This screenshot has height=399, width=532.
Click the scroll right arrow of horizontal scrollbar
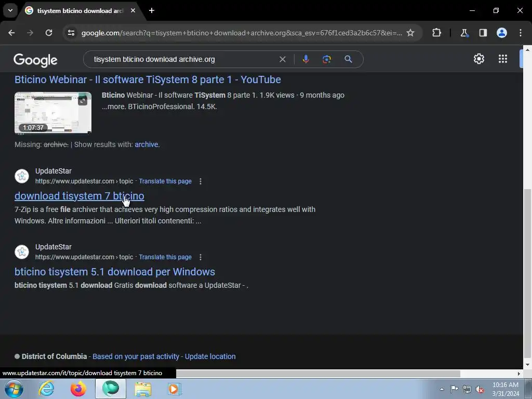coord(518,374)
